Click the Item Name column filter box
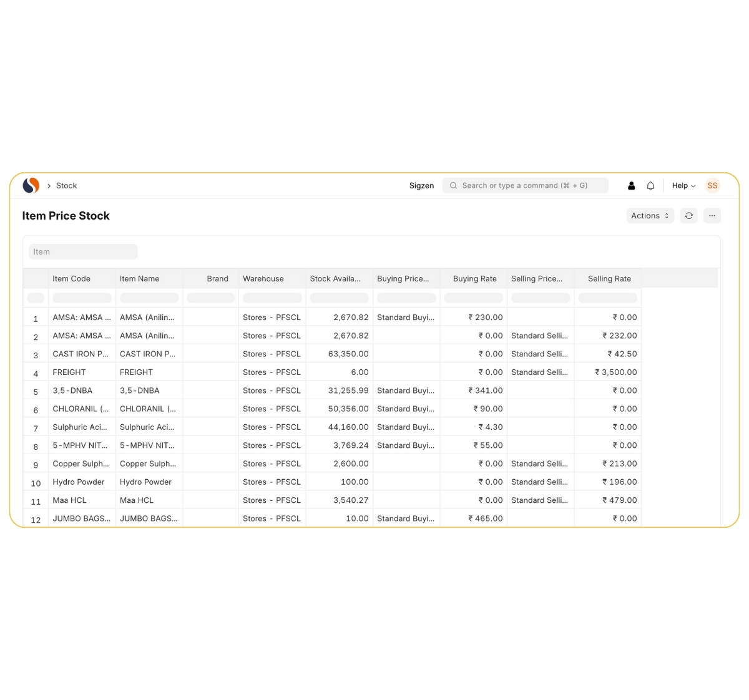The width and height of the screenshot is (749, 700). click(149, 298)
